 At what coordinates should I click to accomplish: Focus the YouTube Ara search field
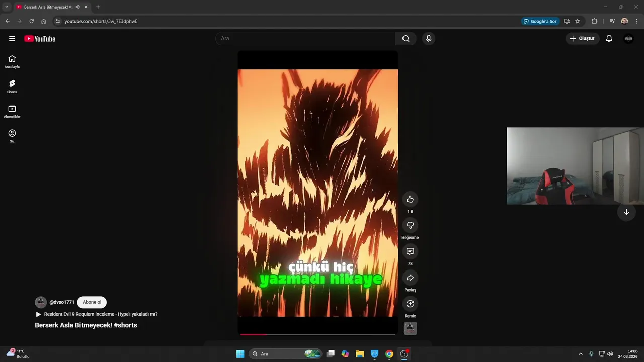pos(305,39)
